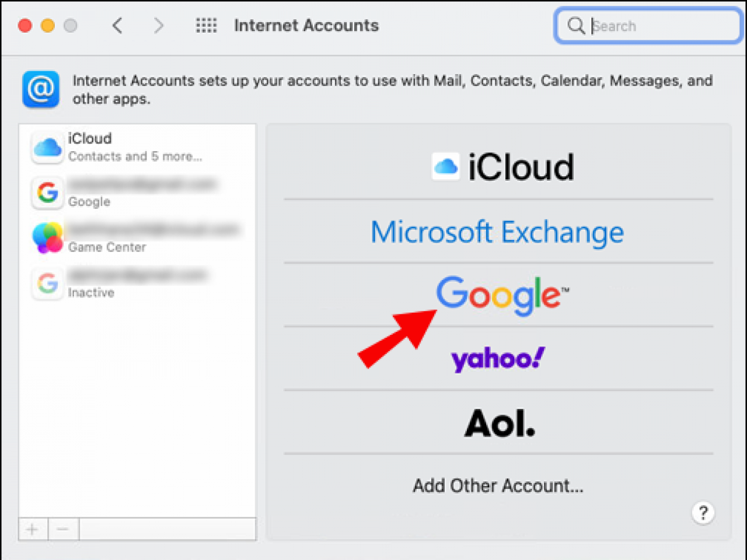
Task: Focus the Search field
Action: (x=648, y=26)
